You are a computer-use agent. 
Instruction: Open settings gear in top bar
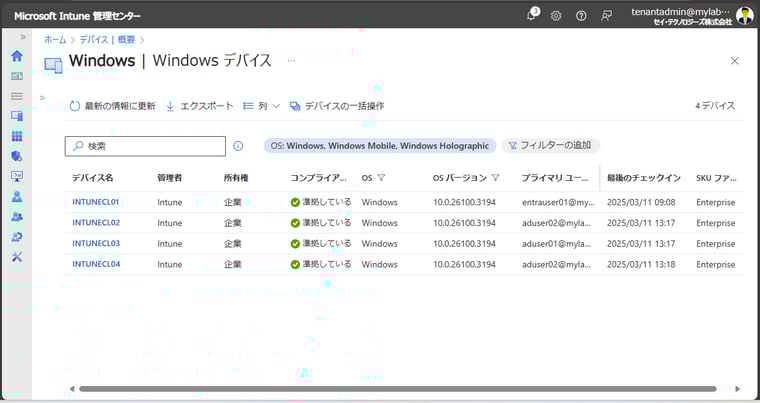tap(556, 16)
